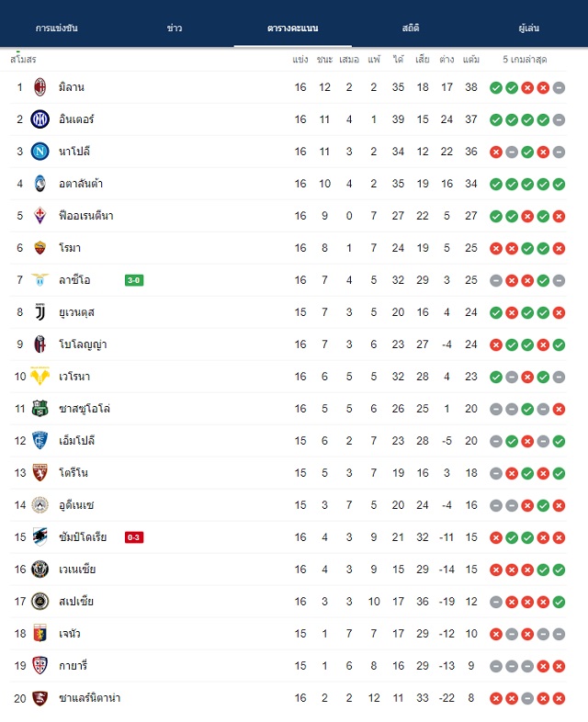Screen dimensions: 588x722
Task: Click the Fiorentina purple crest
Action: [x=40, y=216]
